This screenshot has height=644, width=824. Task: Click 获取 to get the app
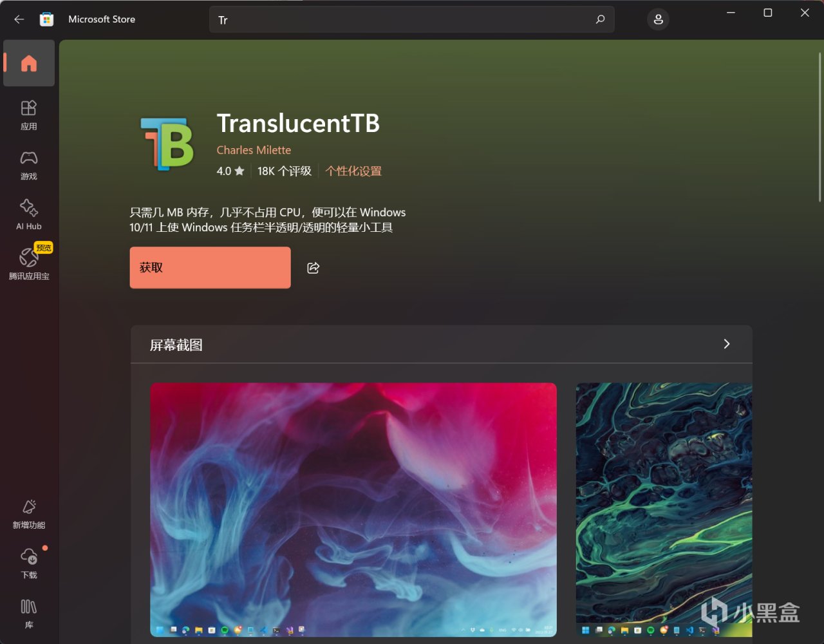click(210, 267)
